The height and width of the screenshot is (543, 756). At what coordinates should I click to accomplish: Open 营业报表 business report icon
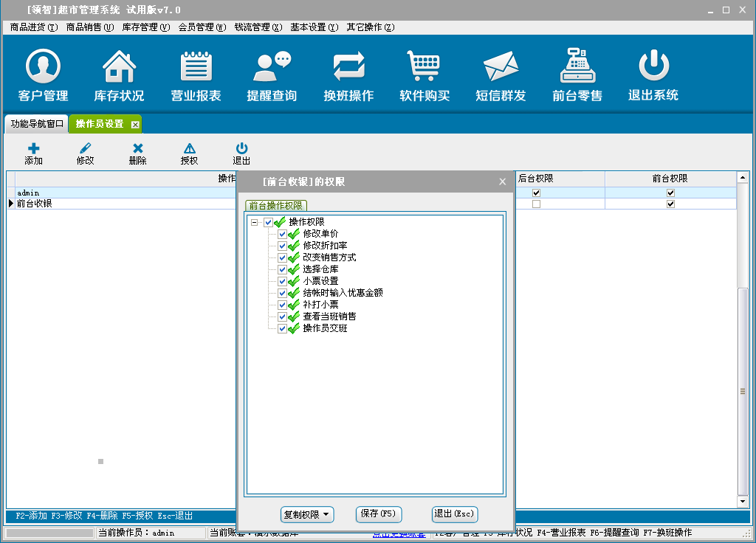[x=196, y=75]
